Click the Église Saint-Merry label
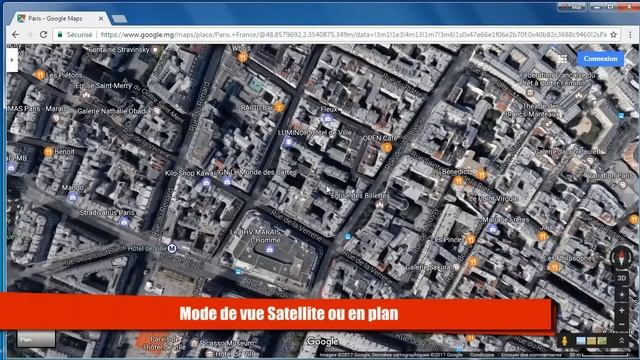This screenshot has height=360, width=640. tap(103, 86)
